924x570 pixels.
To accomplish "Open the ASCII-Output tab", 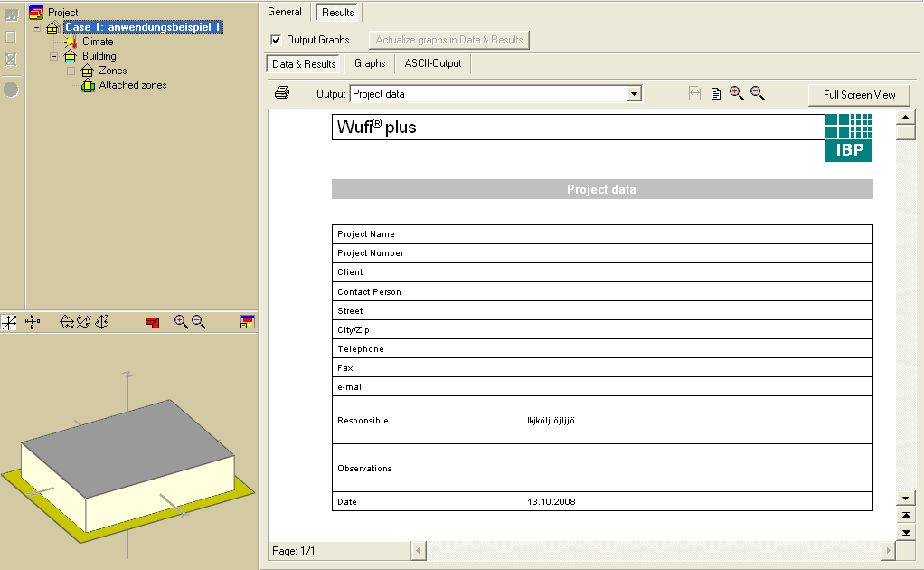I will click(x=433, y=63).
